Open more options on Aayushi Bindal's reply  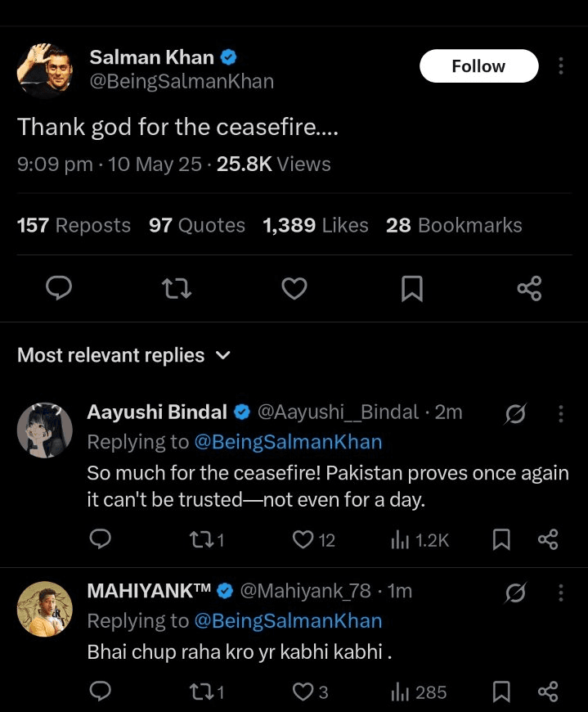[x=561, y=414]
